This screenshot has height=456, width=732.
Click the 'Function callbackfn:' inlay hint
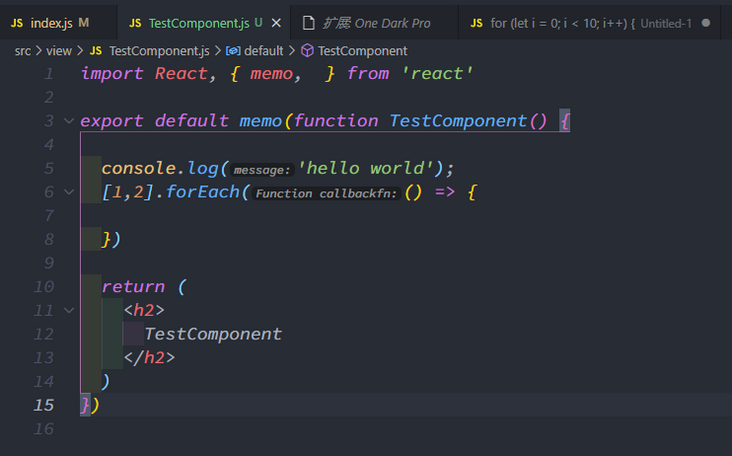tap(326, 193)
